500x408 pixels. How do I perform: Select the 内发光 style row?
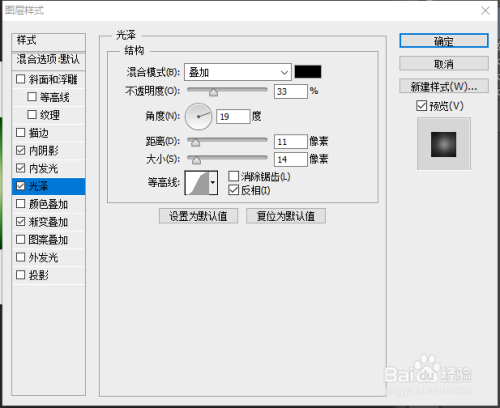(x=48, y=168)
